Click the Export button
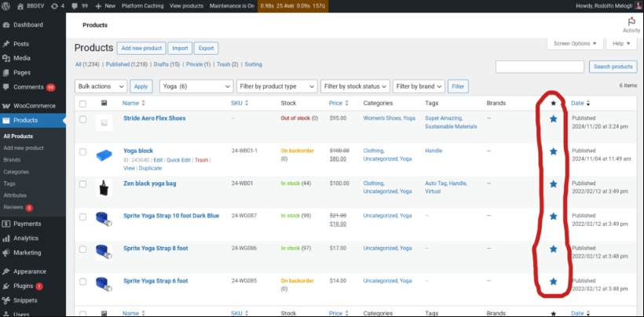The image size is (644, 317). 207,48
